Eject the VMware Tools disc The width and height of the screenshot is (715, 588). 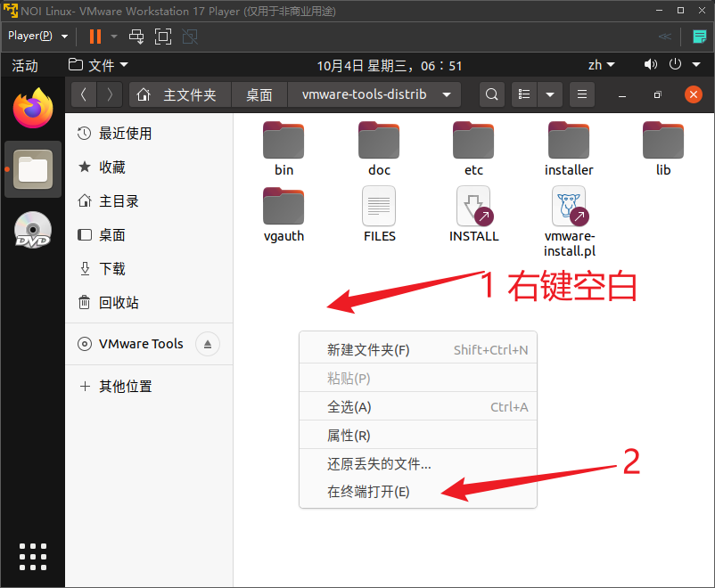point(207,344)
